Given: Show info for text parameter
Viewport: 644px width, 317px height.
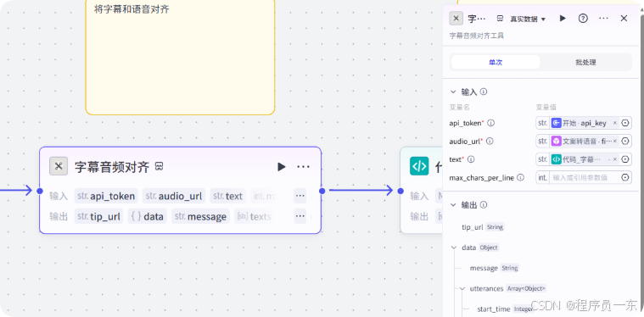Looking at the screenshot, I should coord(471,159).
